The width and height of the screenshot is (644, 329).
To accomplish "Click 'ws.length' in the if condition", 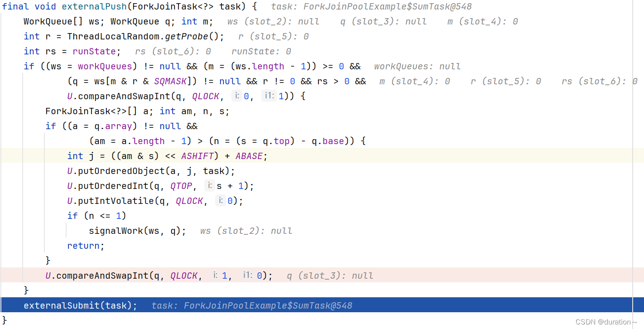I will [x=260, y=66].
